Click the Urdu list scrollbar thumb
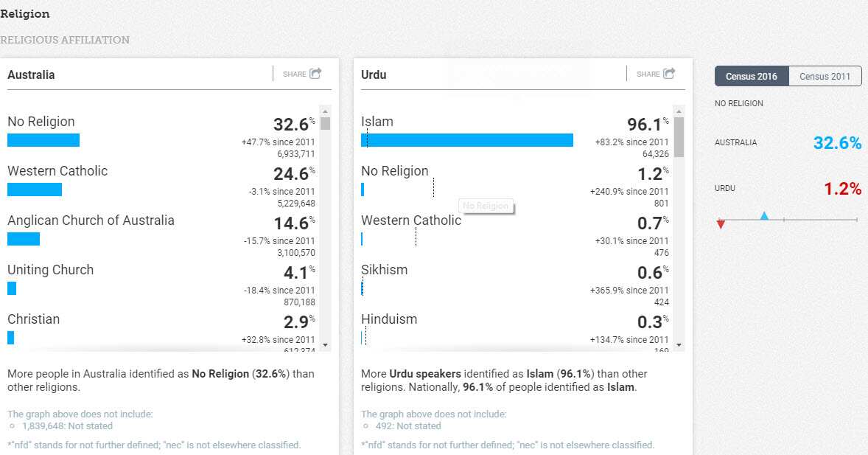The height and width of the screenshot is (455, 868). click(x=679, y=136)
